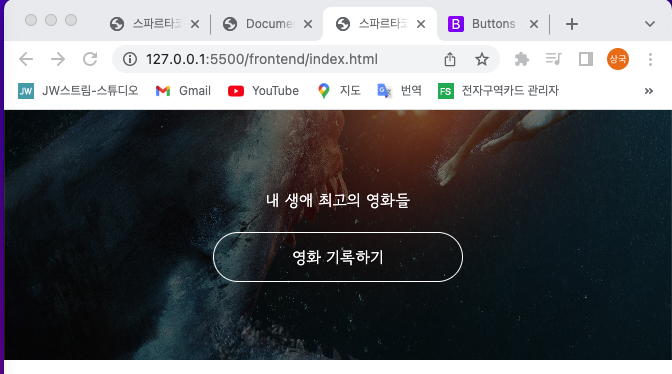Open Chrome three-dot menu
This screenshot has width=672, height=374.
tap(650, 59)
